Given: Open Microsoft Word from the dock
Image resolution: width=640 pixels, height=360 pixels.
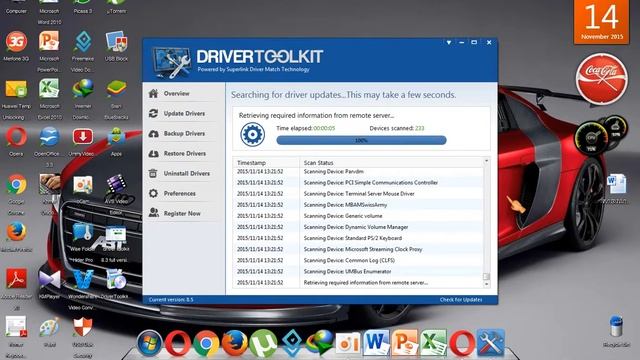Looking at the screenshot, I should [x=376, y=342].
